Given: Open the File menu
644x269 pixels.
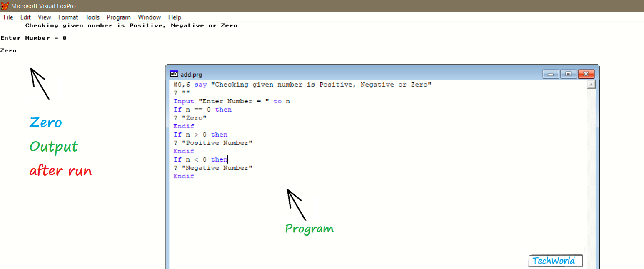Looking at the screenshot, I should pyautogui.click(x=8, y=17).
